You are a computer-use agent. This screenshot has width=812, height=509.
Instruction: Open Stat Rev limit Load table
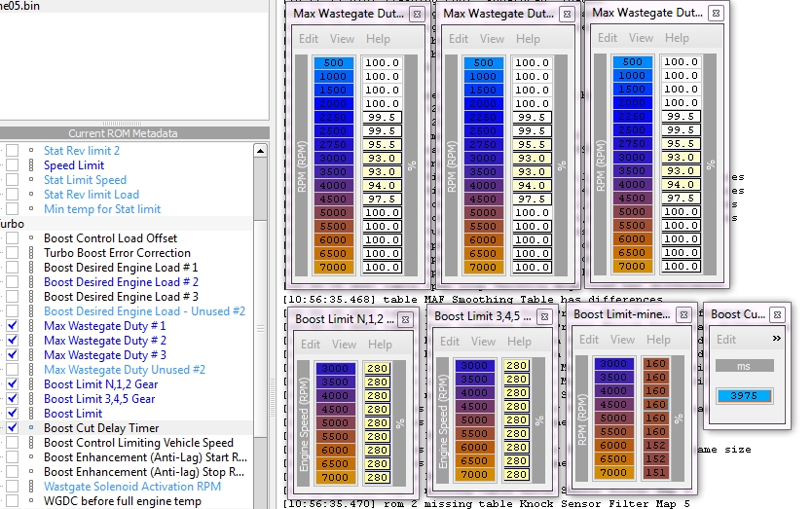tap(91, 195)
